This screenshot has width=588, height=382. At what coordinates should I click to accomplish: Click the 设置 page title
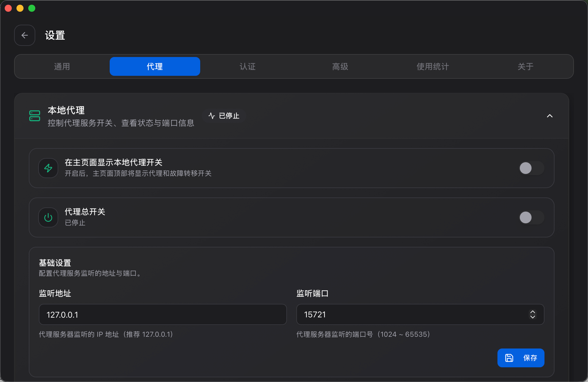pyautogui.click(x=55, y=35)
